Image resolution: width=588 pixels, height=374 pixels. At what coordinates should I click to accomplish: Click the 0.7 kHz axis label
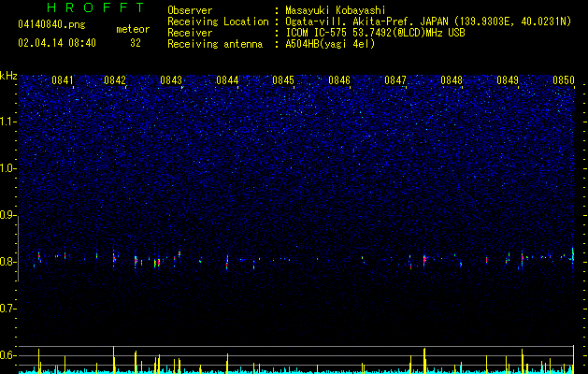click(7, 309)
